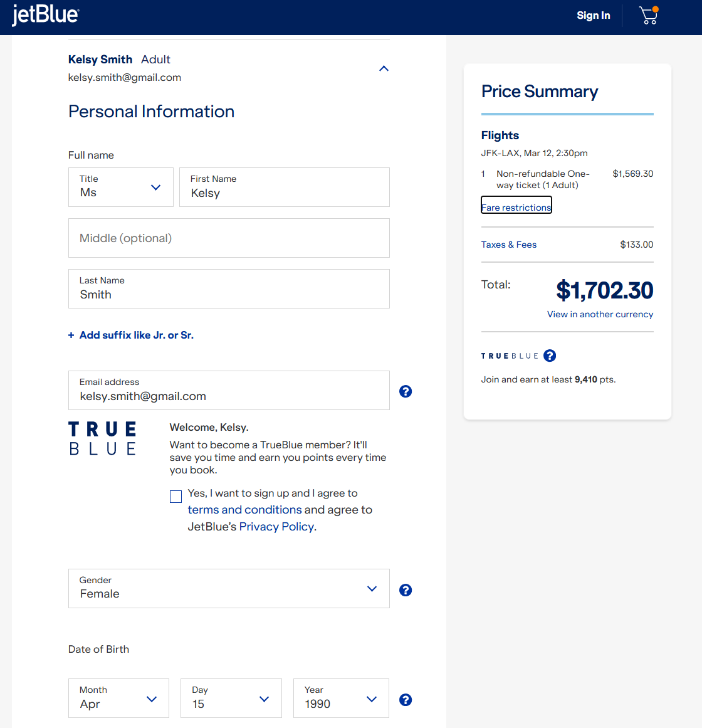Viewport: 702px width, 728px height.
Task: Click Sign In in the header
Action: point(593,16)
